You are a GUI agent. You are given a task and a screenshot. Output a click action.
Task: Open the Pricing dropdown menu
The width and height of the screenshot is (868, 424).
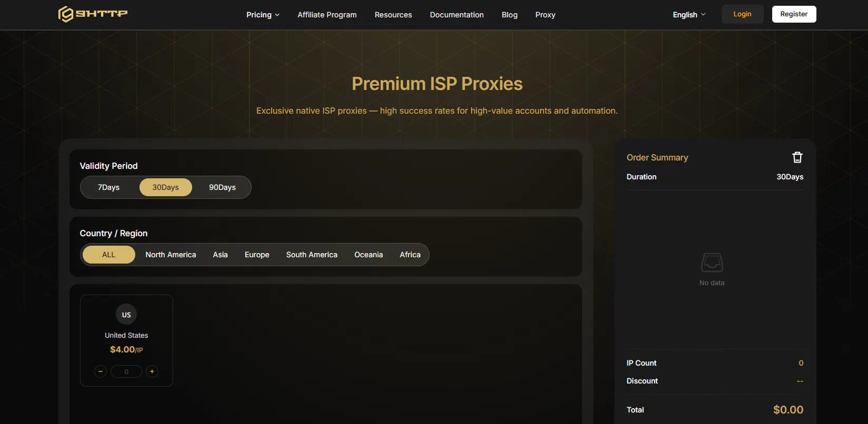tap(263, 15)
